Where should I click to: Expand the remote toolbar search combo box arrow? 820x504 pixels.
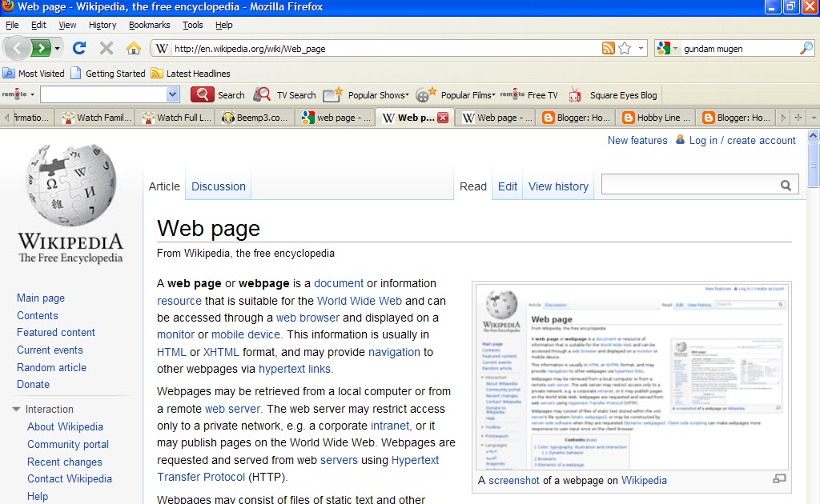click(173, 94)
